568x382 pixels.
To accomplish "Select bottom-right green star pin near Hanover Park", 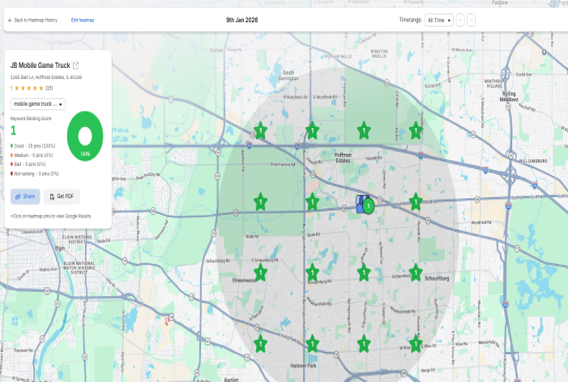I will click(x=415, y=344).
